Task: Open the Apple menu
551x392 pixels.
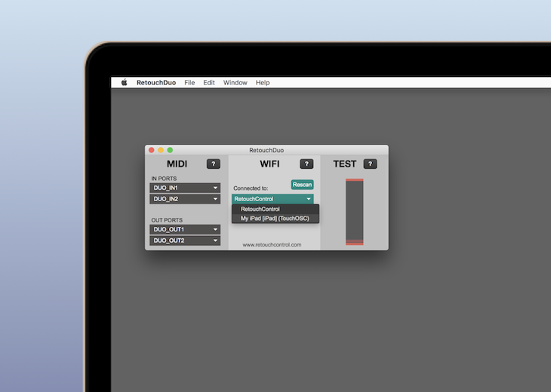Action: (x=124, y=82)
